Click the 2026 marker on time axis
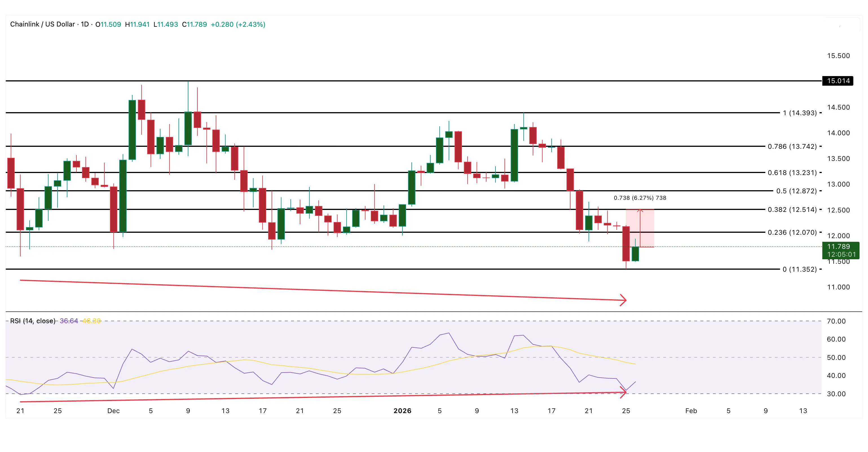This screenshot has height=452, width=868. (402, 411)
